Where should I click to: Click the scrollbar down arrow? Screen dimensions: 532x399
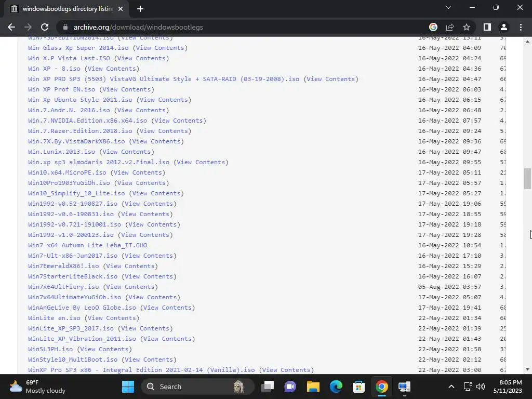[527, 369]
